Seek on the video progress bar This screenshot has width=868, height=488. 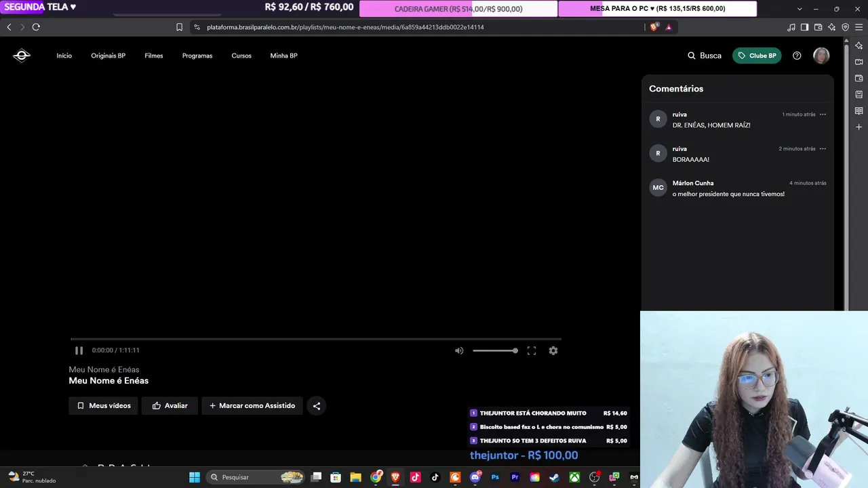click(316, 339)
